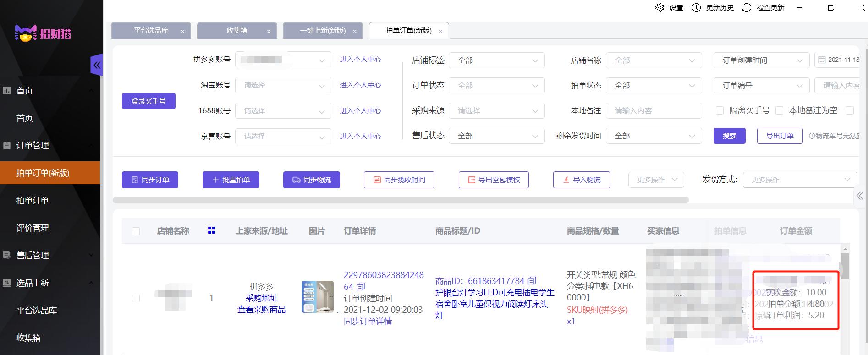868x355 pixels.
Task: Open the 京喜账号 dropdown
Action: (283, 137)
